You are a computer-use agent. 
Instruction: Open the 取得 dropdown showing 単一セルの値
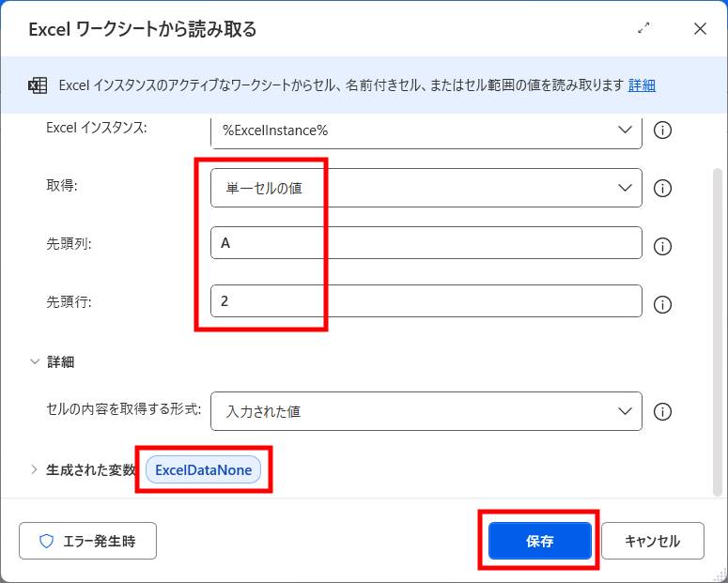tap(426, 188)
